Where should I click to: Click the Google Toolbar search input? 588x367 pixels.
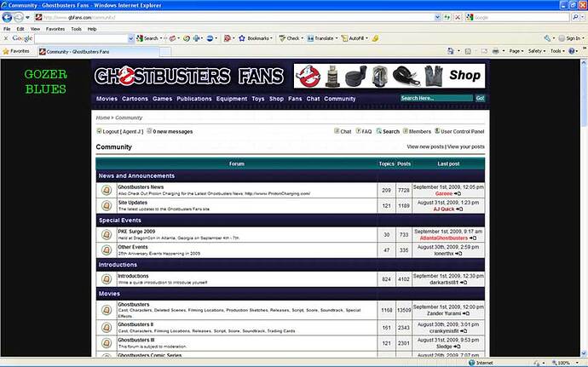pos(81,38)
